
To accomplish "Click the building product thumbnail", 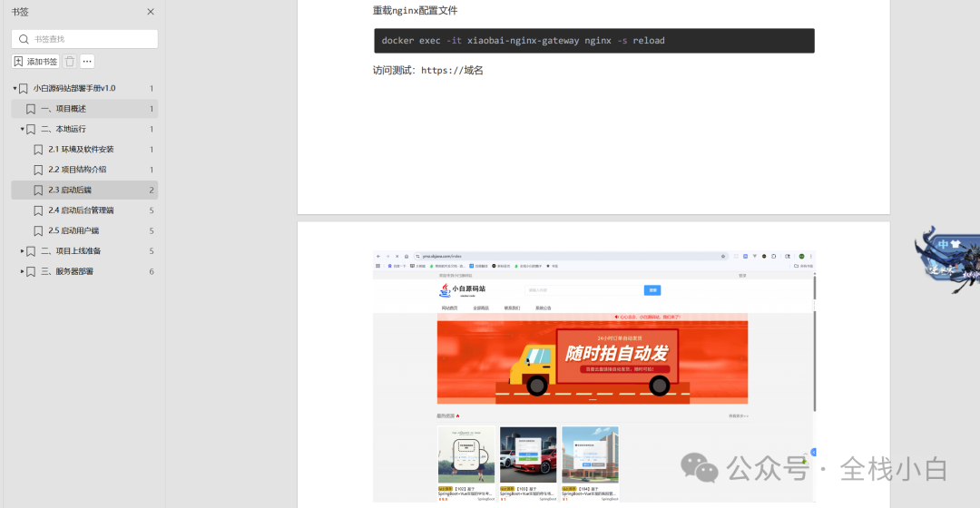I will click(x=590, y=454).
